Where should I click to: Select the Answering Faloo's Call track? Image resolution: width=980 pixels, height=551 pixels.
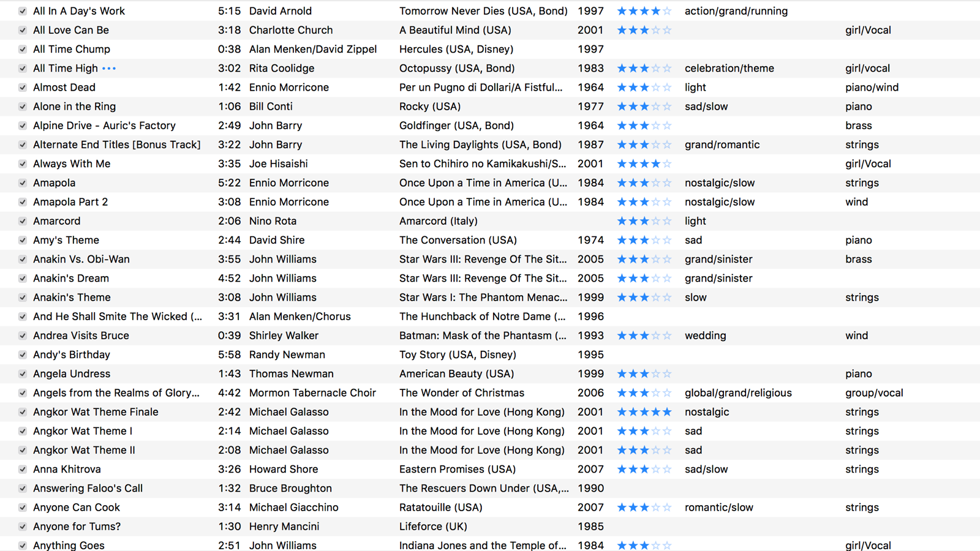[x=88, y=489]
